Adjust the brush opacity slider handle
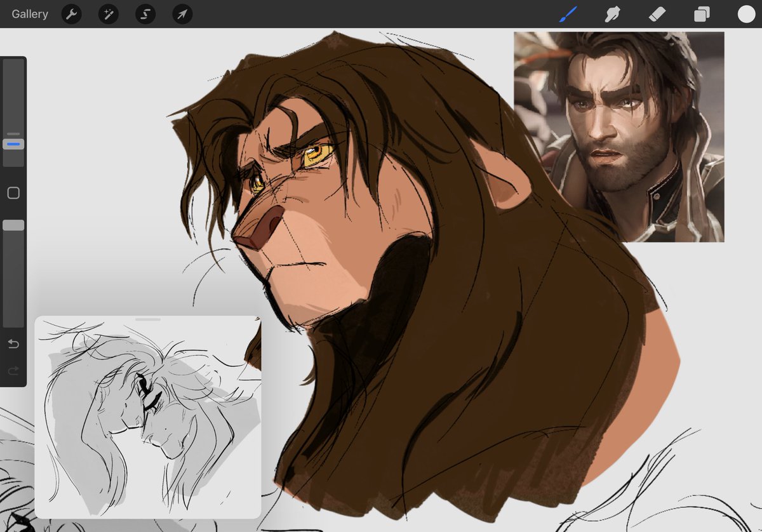Viewport: 762px width, 532px height. coord(13,225)
